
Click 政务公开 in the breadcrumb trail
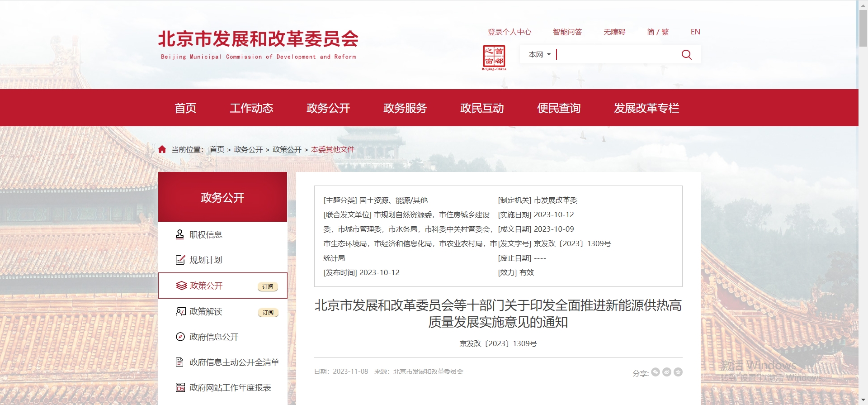(248, 149)
